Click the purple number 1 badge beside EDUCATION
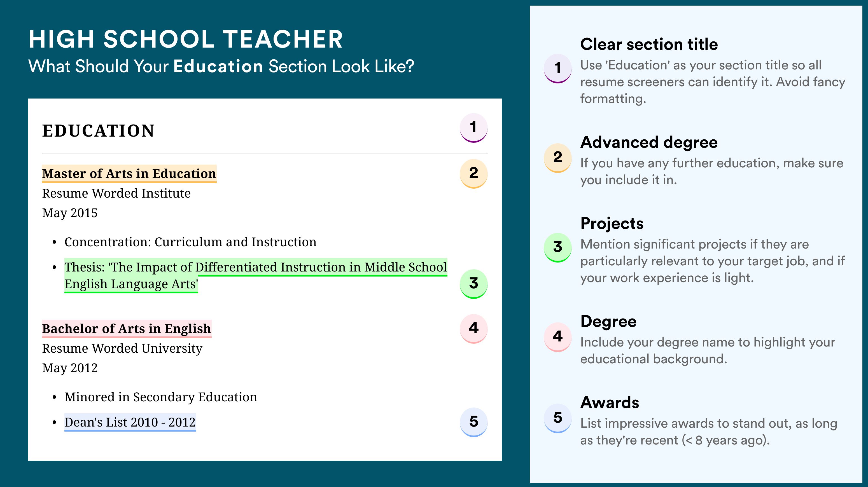This screenshot has width=868, height=487. point(473,128)
